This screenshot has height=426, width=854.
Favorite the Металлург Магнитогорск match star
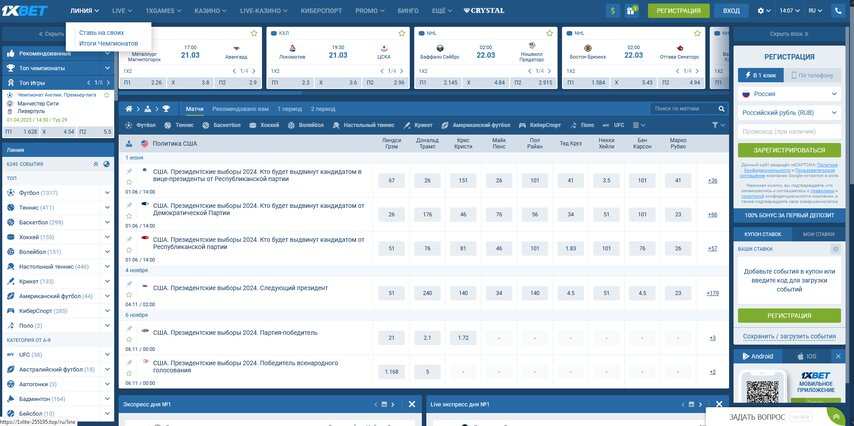coord(254,33)
